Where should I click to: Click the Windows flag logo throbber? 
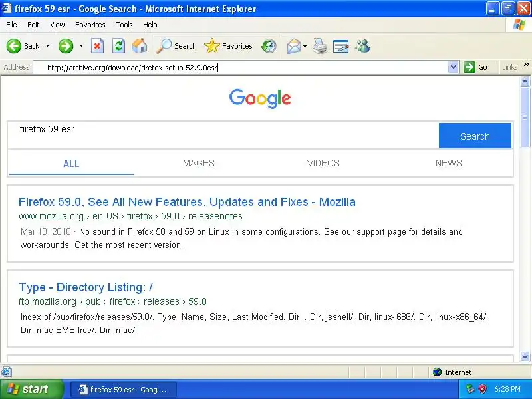pos(519,25)
